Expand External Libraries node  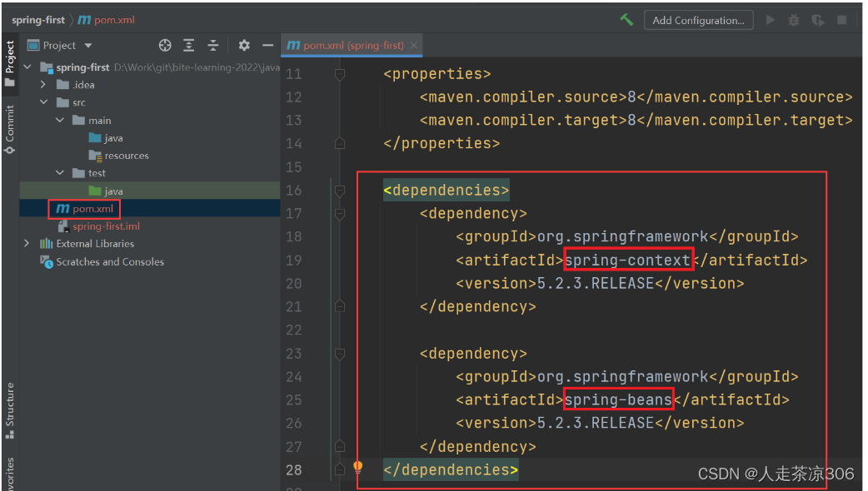pyautogui.click(x=27, y=243)
